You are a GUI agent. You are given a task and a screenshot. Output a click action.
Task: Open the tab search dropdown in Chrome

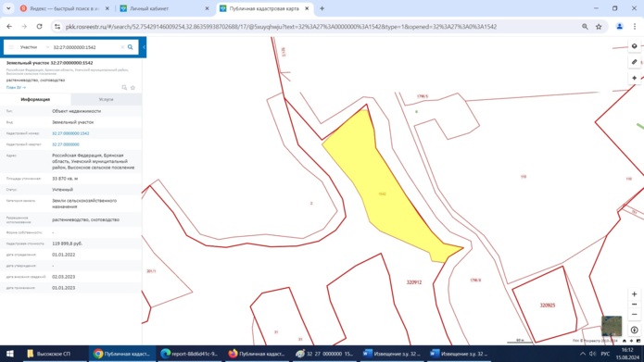pyautogui.click(x=8, y=8)
